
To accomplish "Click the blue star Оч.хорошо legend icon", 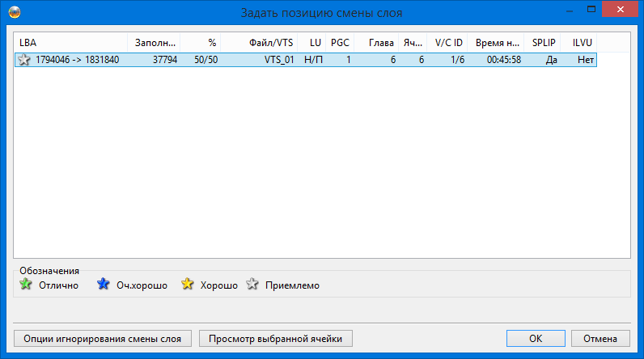I will [x=103, y=284].
